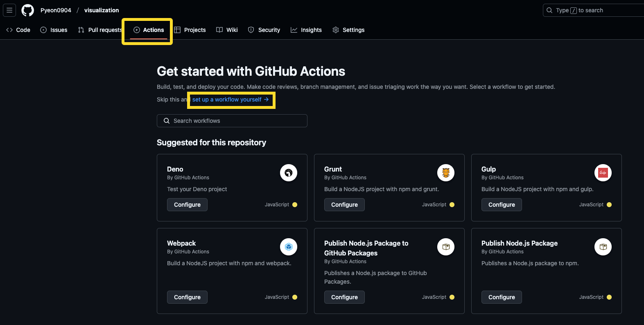644x325 pixels.
Task: Switch to the Issues tab
Action: tap(54, 30)
